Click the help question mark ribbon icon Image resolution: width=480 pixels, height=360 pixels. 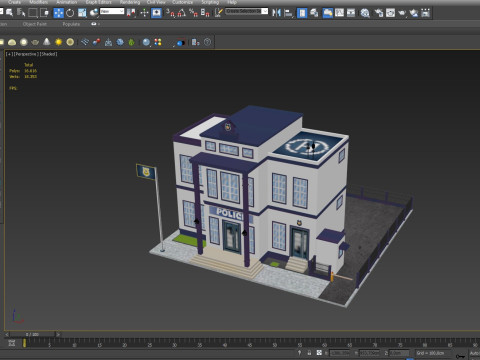[207, 42]
